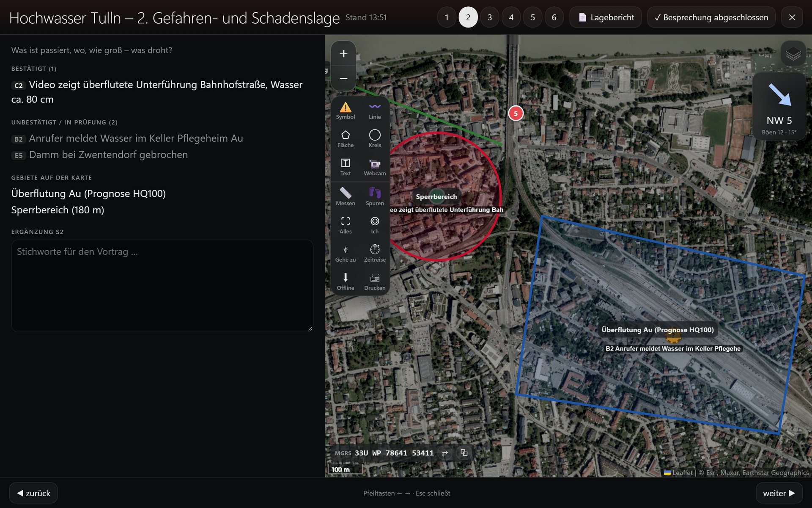Click the Alles fit-all tool

(346, 225)
